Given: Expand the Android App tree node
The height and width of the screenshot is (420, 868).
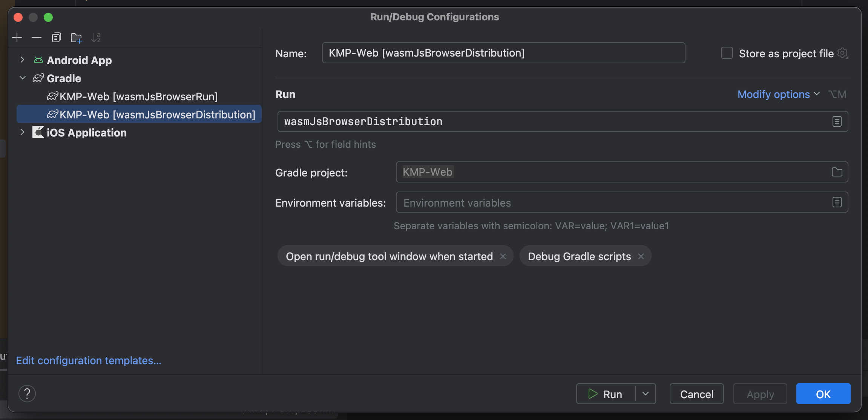Looking at the screenshot, I should pos(22,60).
